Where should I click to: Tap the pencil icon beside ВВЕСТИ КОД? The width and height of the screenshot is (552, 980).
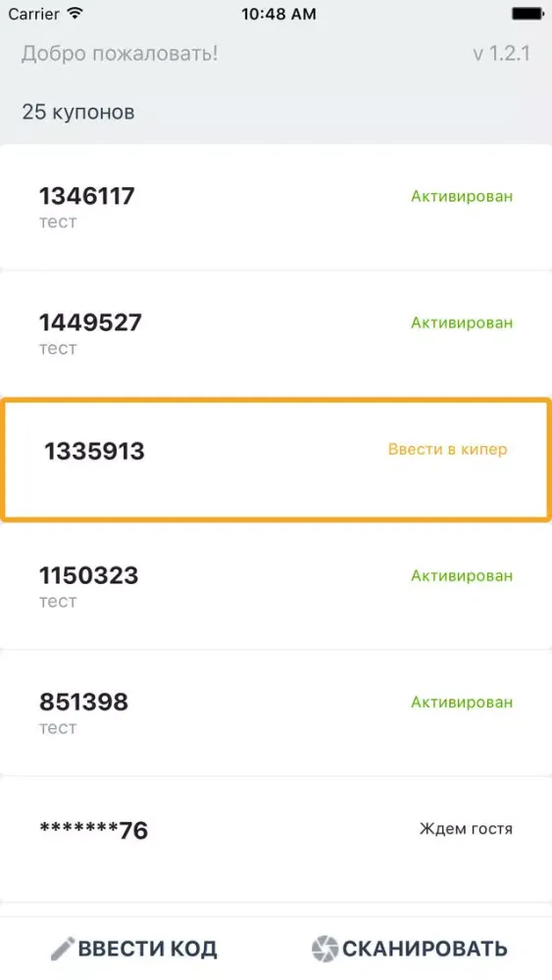coord(63,949)
